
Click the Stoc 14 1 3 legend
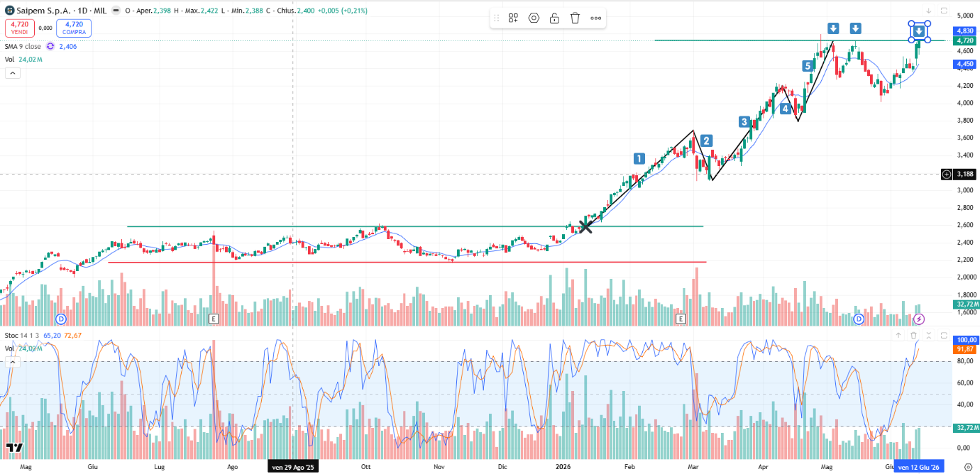(22, 335)
